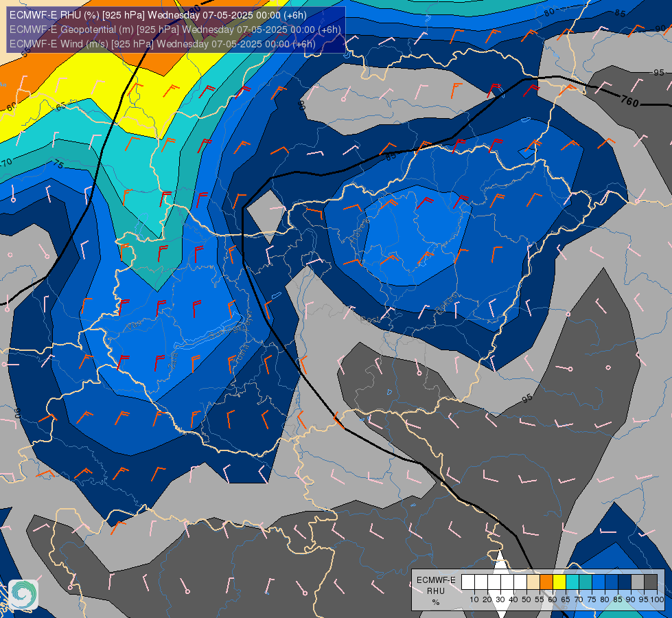Pick the cyan 65–70% legend swatch

click(572, 582)
